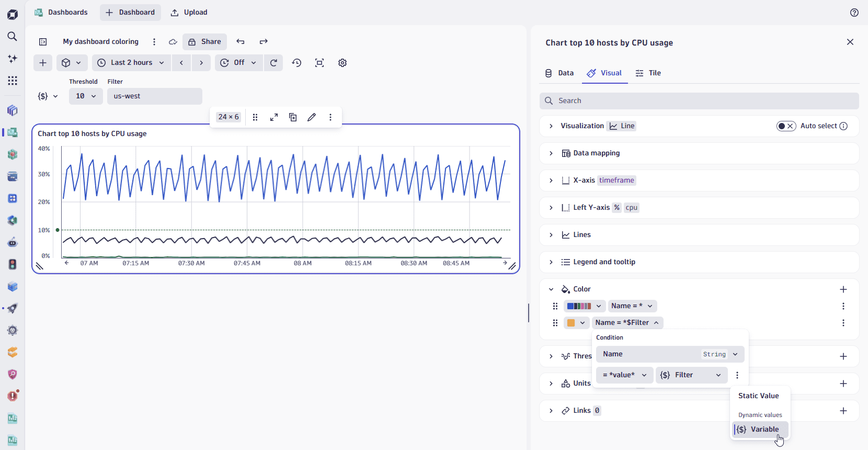This screenshot has height=450, width=868.
Task: Add a new tile with plus button
Action: 43,63
